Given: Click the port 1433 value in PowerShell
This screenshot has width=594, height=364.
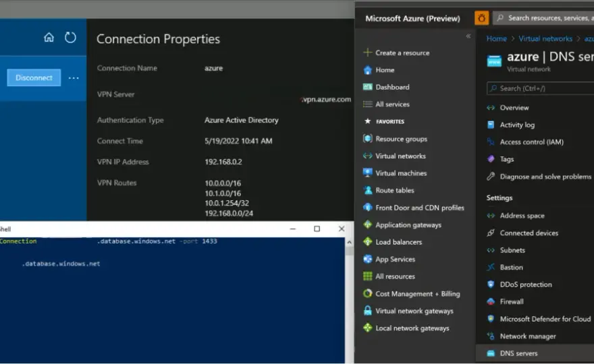Looking at the screenshot, I should click(x=209, y=241).
